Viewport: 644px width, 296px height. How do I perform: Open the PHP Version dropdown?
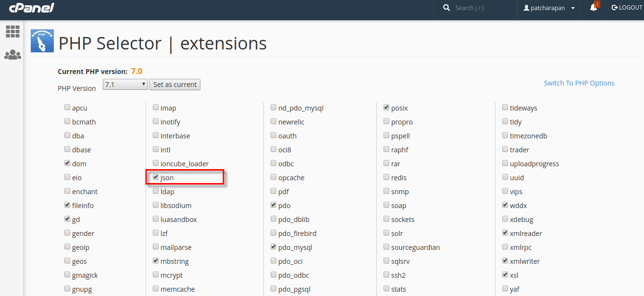(125, 85)
